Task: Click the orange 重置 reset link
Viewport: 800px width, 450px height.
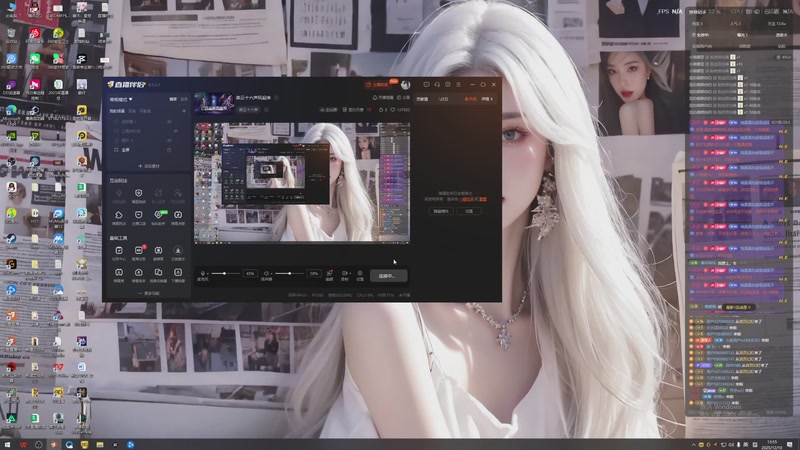Action: click(x=483, y=199)
